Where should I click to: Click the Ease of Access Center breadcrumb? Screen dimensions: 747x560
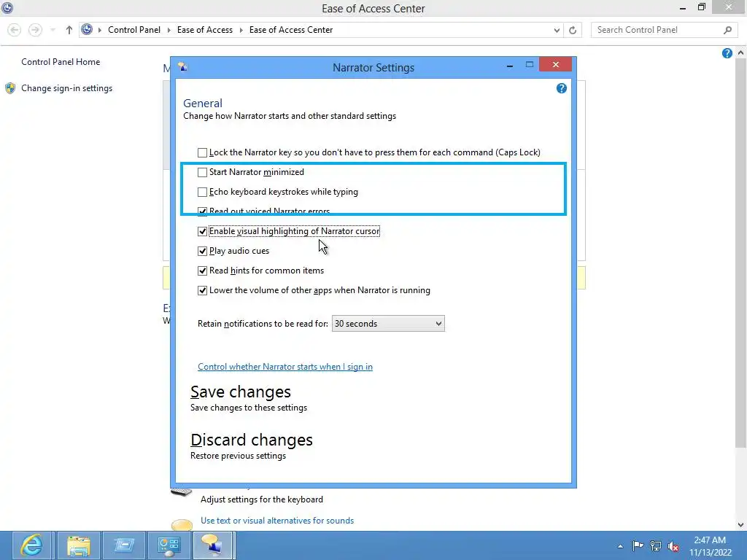click(x=290, y=29)
